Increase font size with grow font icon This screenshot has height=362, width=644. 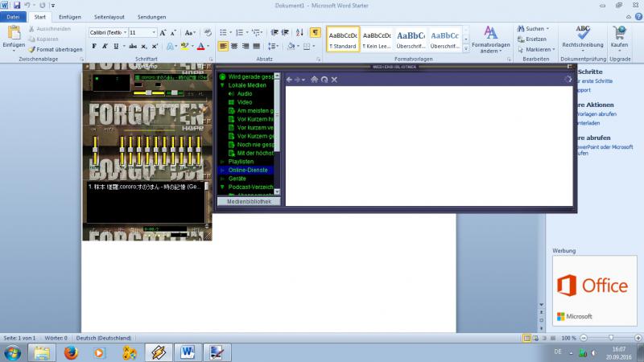pos(163,33)
